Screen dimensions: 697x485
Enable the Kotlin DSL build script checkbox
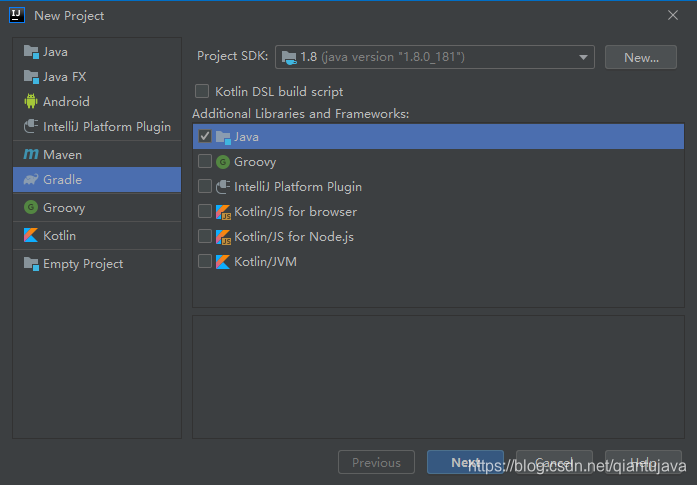click(202, 91)
